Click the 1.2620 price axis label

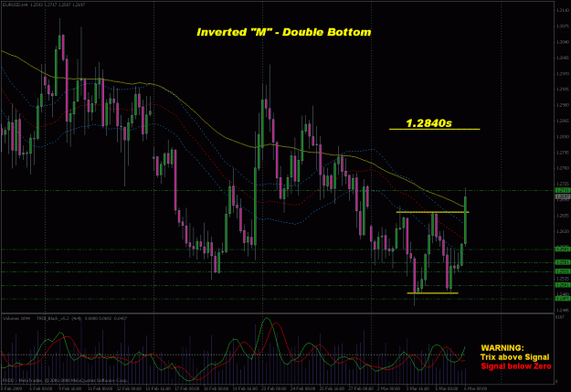coord(563,231)
